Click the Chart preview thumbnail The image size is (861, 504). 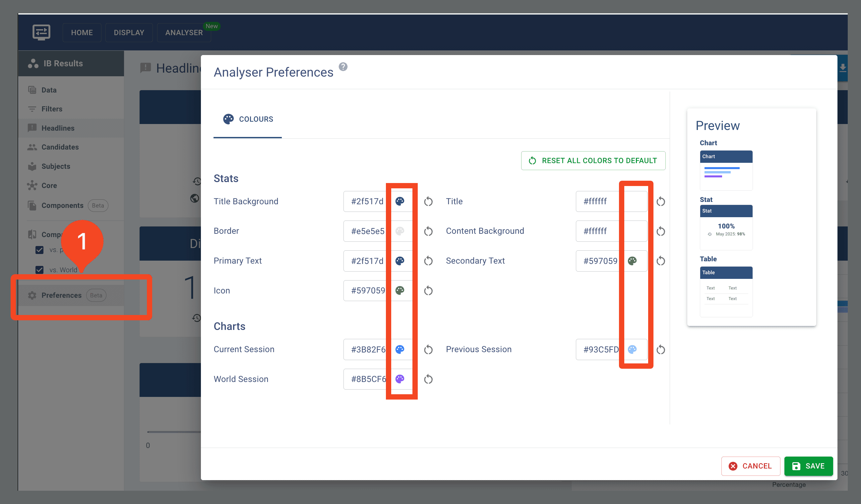click(x=726, y=170)
